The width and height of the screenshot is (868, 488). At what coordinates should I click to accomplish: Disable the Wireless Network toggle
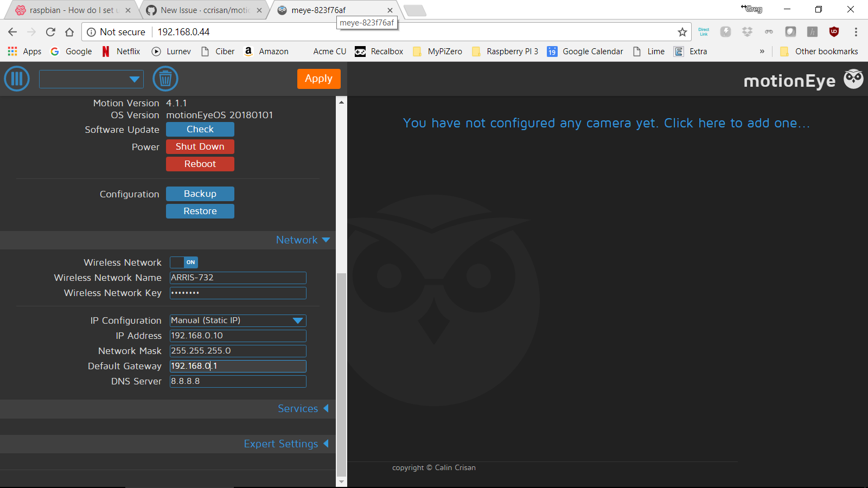183,262
